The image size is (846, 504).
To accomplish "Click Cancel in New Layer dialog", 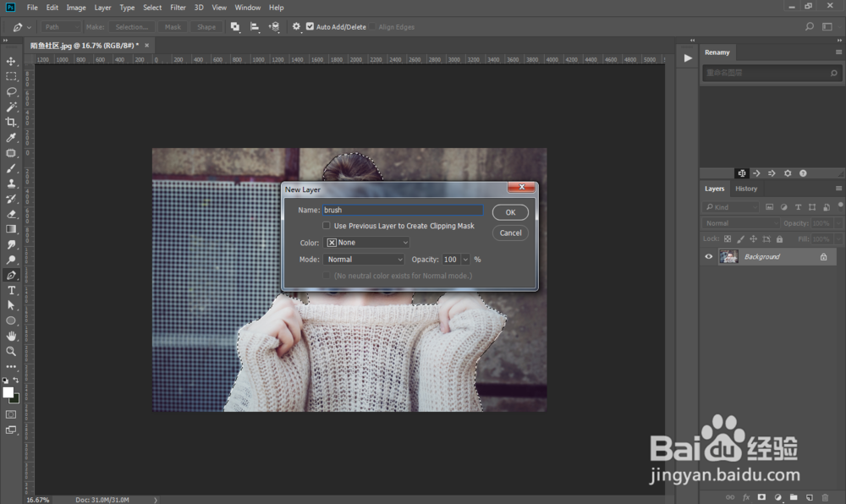I will [x=510, y=233].
